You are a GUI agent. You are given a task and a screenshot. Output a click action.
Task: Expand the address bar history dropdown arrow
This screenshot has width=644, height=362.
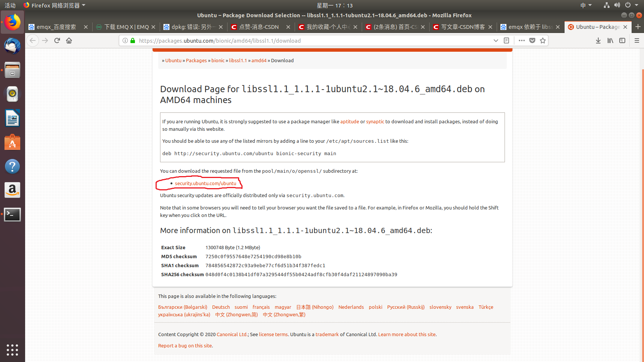pyautogui.click(x=496, y=40)
